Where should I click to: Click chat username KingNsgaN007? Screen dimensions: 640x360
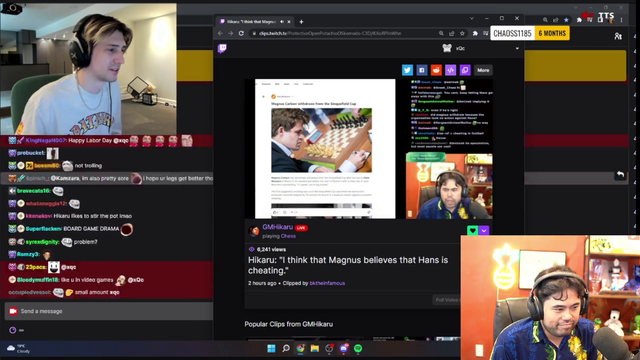[x=46, y=141]
